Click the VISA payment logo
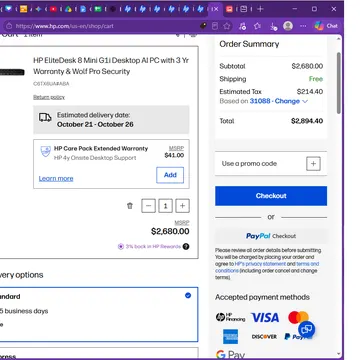 265,318
